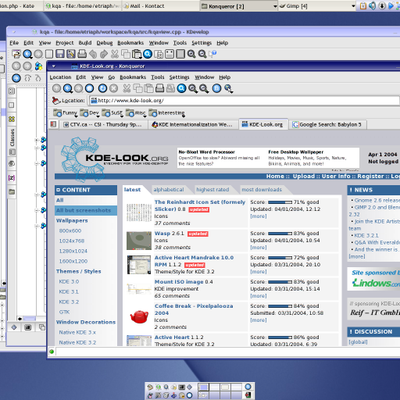Open Konqueror's Bookmarks menu

click(133, 77)
